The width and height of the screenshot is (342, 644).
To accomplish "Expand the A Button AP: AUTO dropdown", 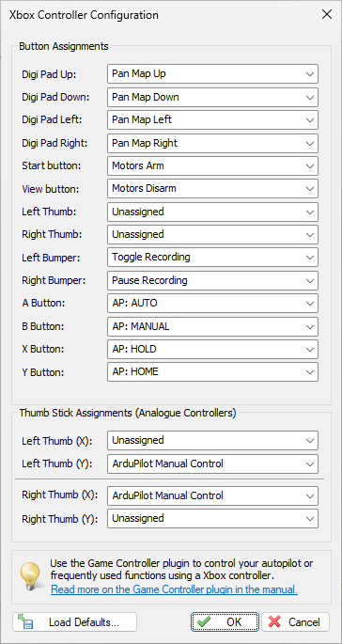I will point(212,304).
